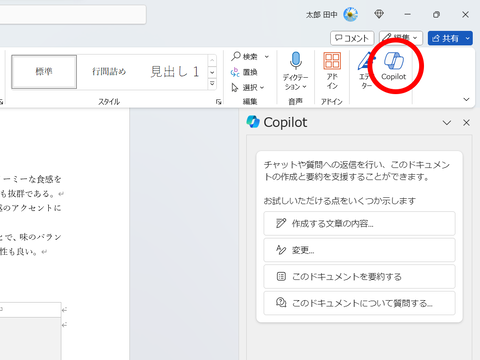
Task: Start Dictation with the microphone icon
Action: [296, 61]
